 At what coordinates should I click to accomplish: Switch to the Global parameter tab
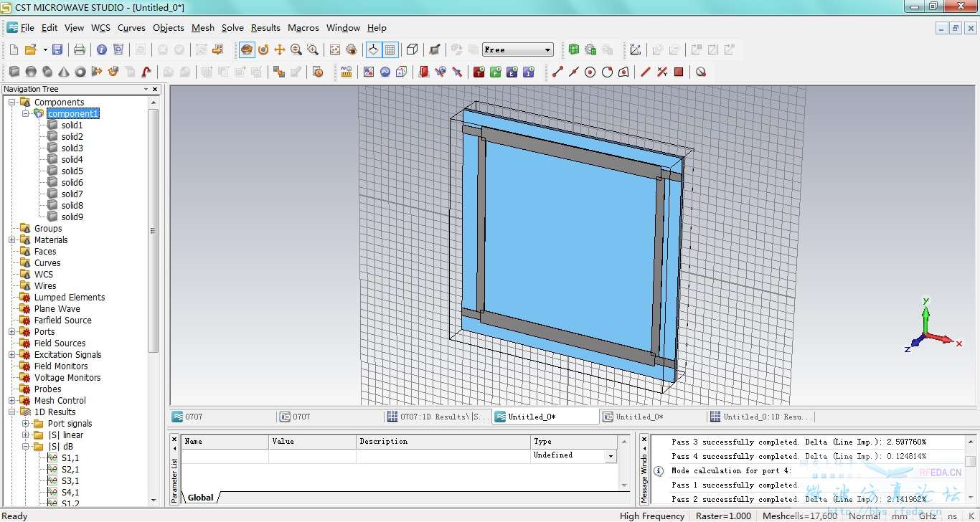coord(201,498)
